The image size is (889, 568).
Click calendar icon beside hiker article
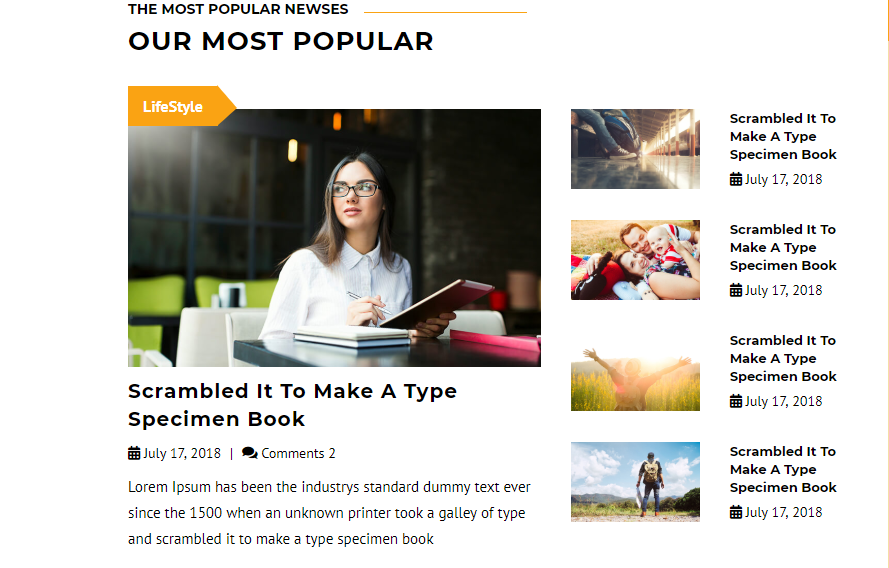click(x=736, y=512)
